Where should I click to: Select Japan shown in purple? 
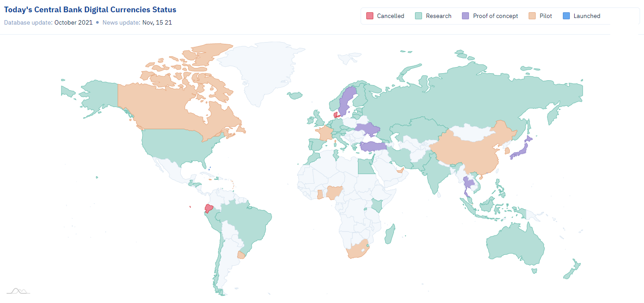coord(522,151)
